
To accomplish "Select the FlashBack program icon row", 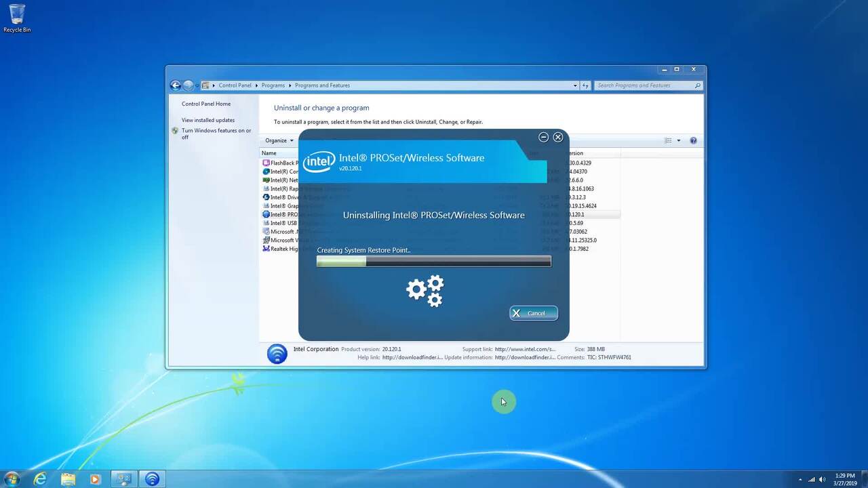I will coord(266,163).
